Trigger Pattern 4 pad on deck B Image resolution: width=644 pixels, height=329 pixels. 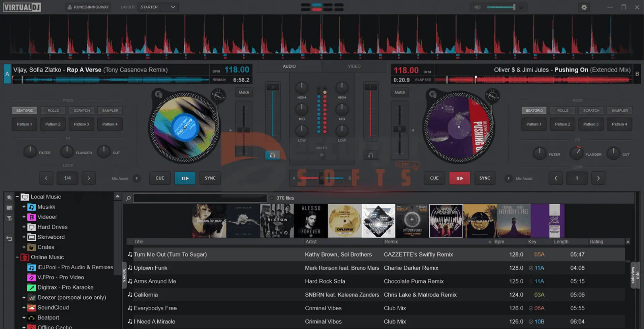(620, 124)
